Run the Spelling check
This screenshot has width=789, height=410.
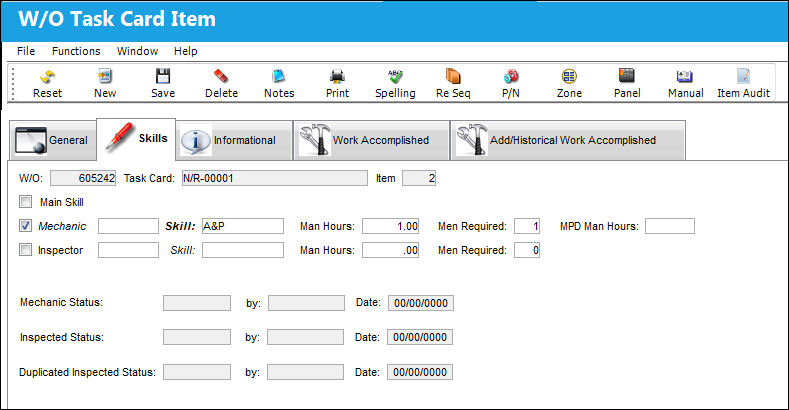pos(395,84)
